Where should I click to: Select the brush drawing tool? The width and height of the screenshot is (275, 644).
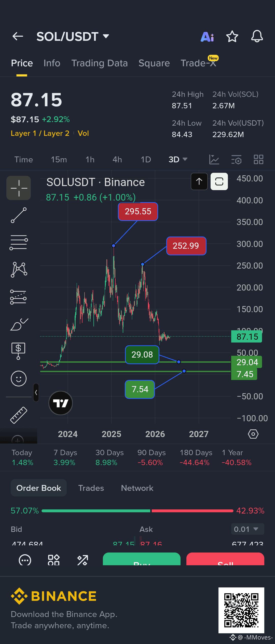click(x=19, y=324)
